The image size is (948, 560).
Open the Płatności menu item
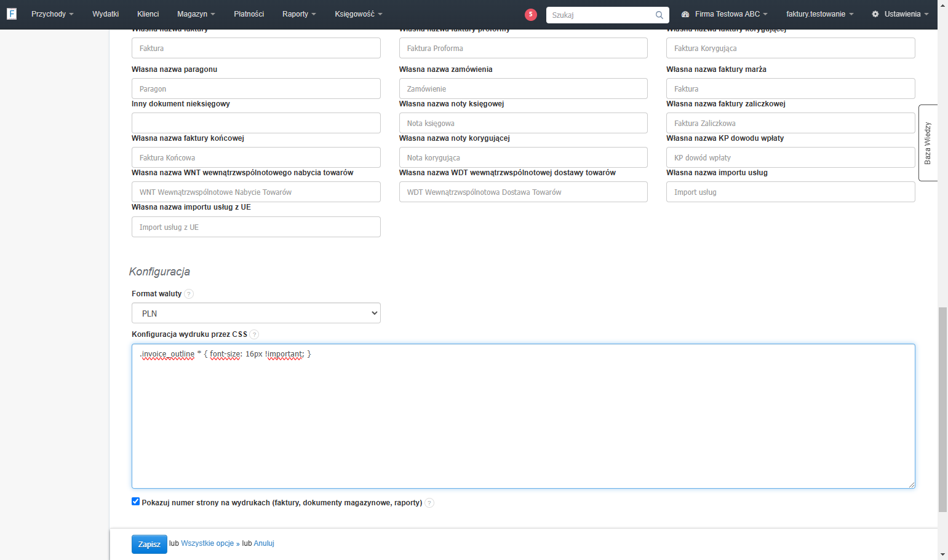[249, 14]
